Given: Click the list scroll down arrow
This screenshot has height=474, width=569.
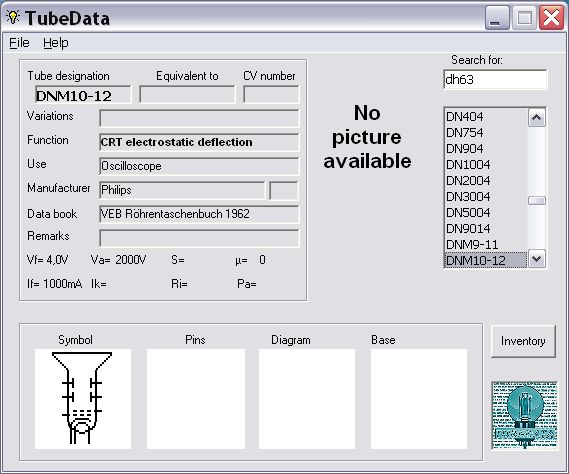Looking at the screenshot, I should 537,259.
